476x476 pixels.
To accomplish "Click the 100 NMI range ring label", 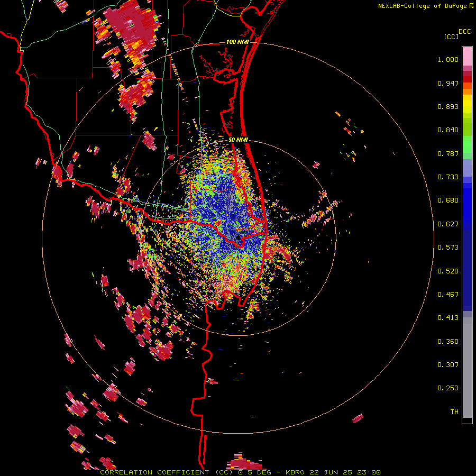I will [237, 42].
